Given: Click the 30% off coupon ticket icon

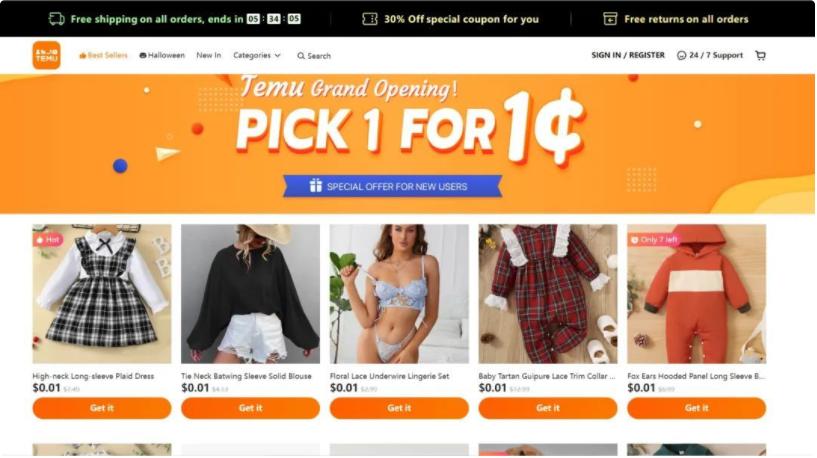Looking at the screenshot, I should click(x=369, y=19).
